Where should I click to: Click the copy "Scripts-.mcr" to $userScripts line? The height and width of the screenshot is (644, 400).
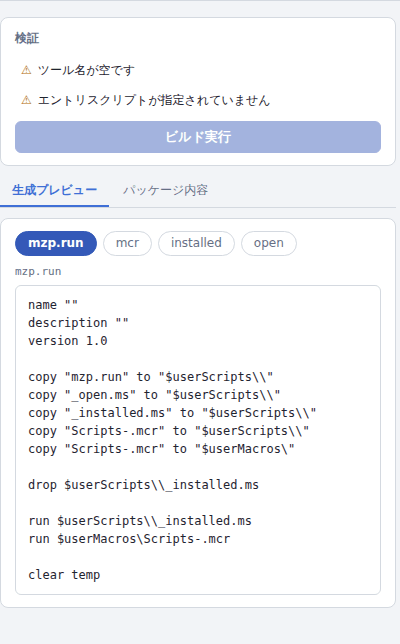[x=169, y=431]
